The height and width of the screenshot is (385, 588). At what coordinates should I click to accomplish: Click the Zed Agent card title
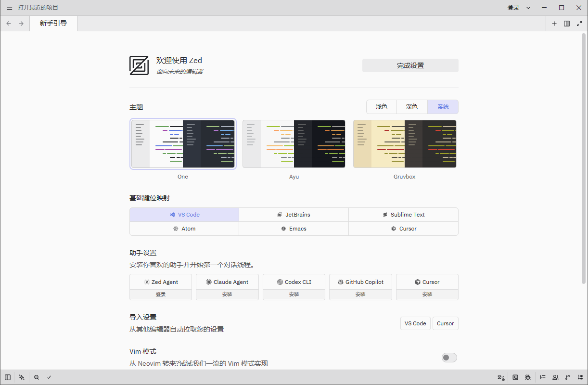(161, 282)
